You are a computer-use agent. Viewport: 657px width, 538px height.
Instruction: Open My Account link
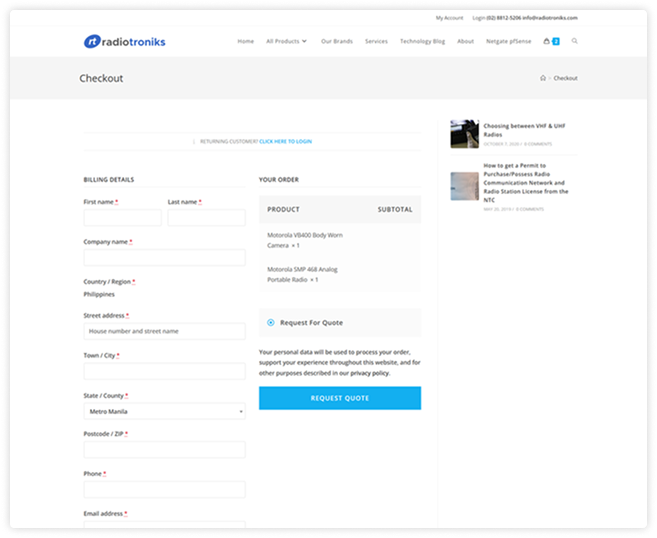pos(449,18)
